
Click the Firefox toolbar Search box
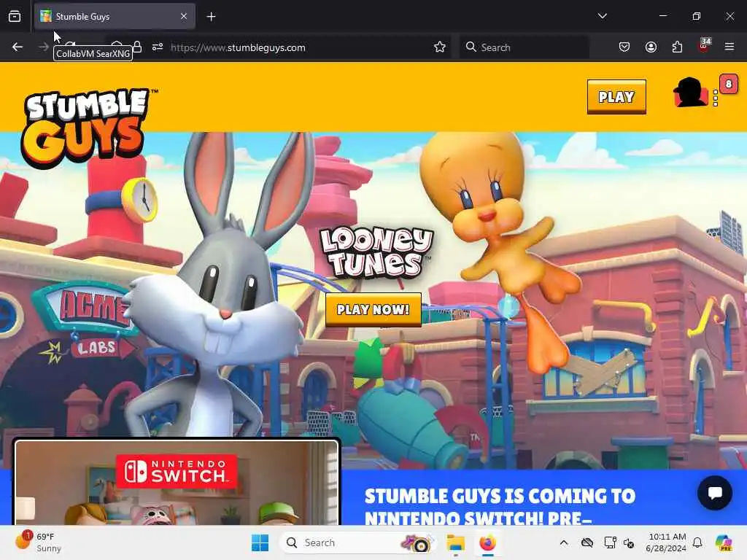[524, 47]
